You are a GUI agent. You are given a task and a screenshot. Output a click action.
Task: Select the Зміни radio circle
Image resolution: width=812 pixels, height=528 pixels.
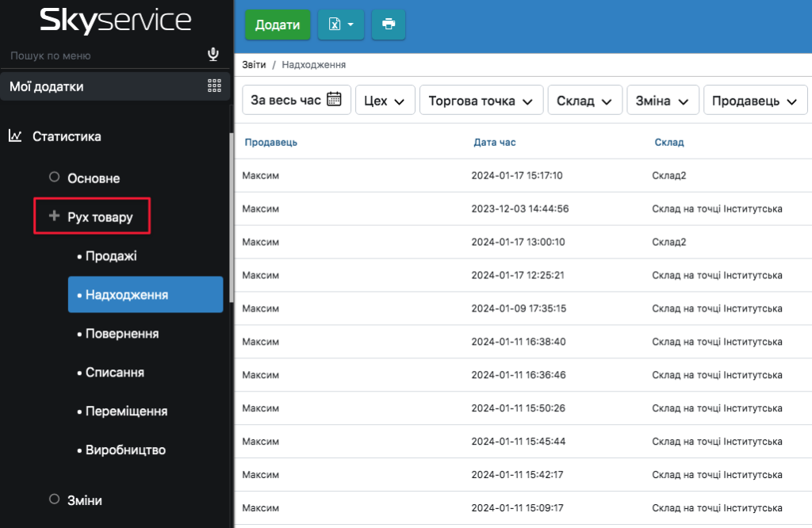pos(55,499)
